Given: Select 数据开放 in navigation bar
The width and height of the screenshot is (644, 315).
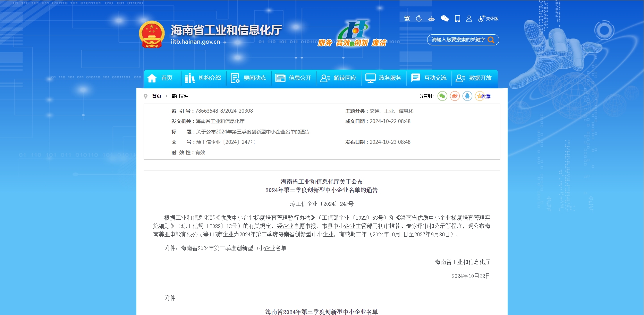Looking at the screenshot, I should pos(474,78).
